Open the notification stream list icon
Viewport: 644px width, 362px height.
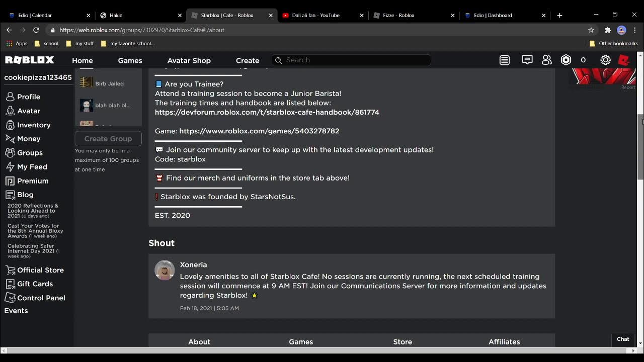coord(505,60)
